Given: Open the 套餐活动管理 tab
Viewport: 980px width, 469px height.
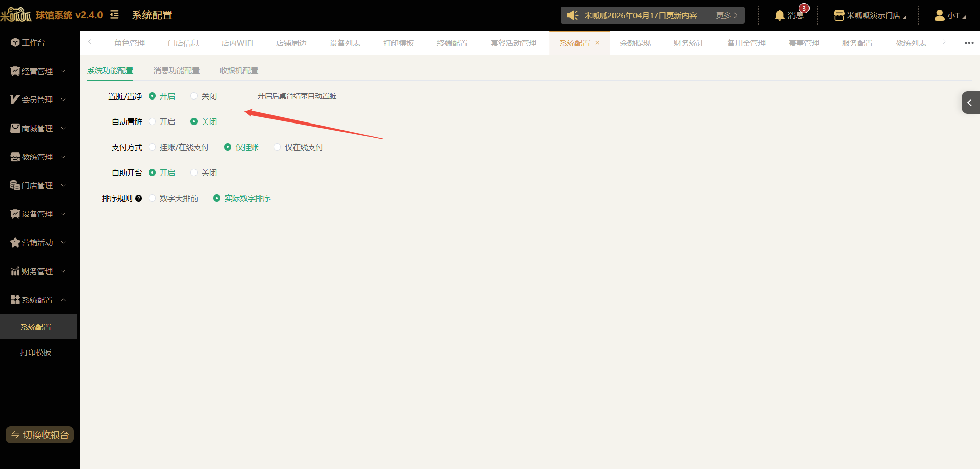Looking at the screenshot, I should pyautogui.click(x=513, y=43).
